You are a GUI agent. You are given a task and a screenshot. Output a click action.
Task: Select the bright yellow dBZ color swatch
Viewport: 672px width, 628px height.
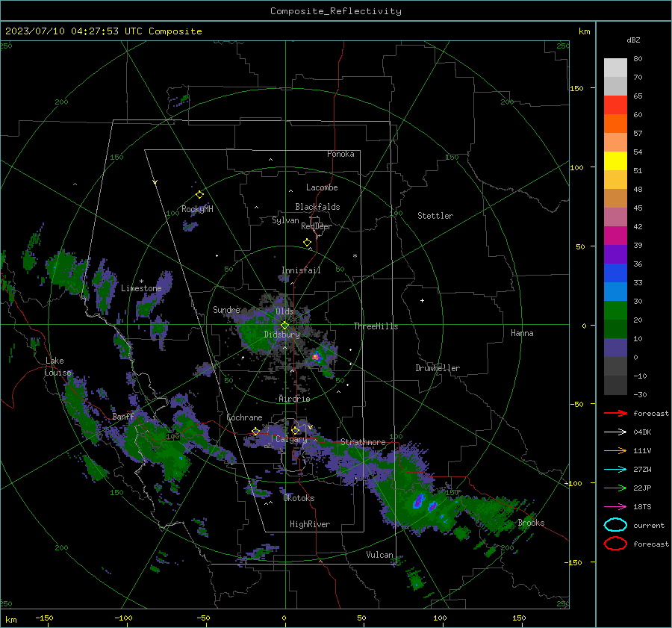pyautogui.click(x=615, y=161)
